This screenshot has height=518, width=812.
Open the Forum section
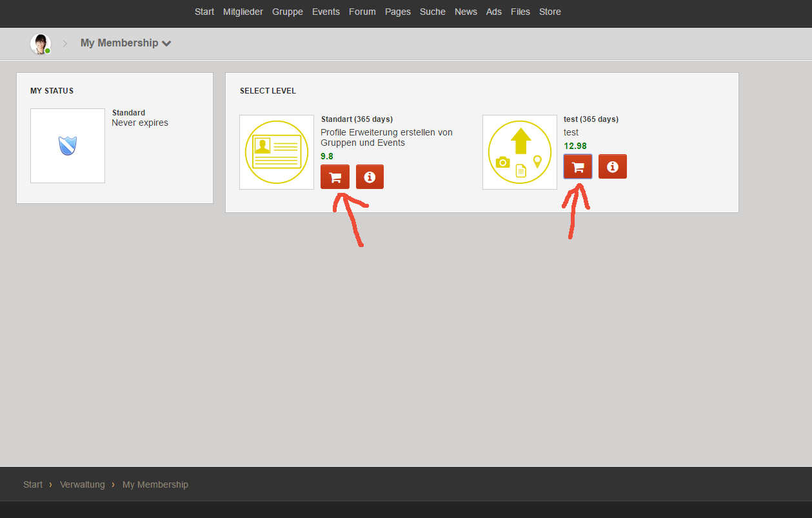click(x=362, y=12)
